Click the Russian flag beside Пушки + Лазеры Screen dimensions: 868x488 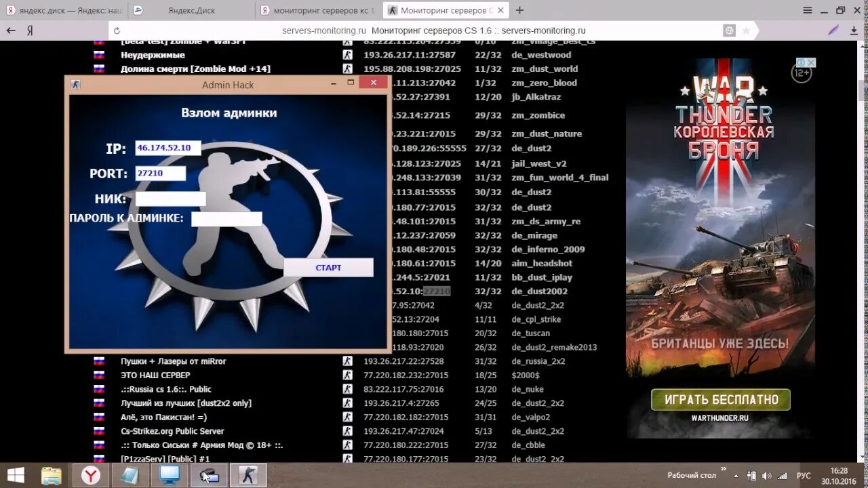[x=99, y=361]
